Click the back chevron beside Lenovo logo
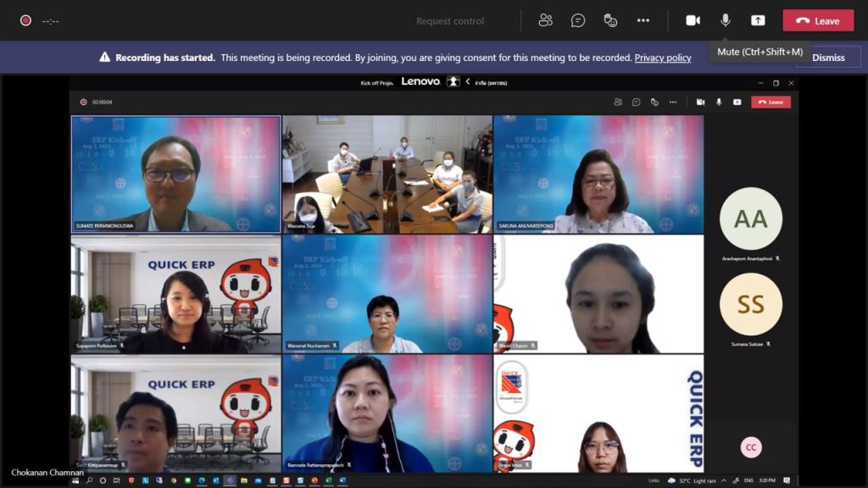 pos(468,82)
